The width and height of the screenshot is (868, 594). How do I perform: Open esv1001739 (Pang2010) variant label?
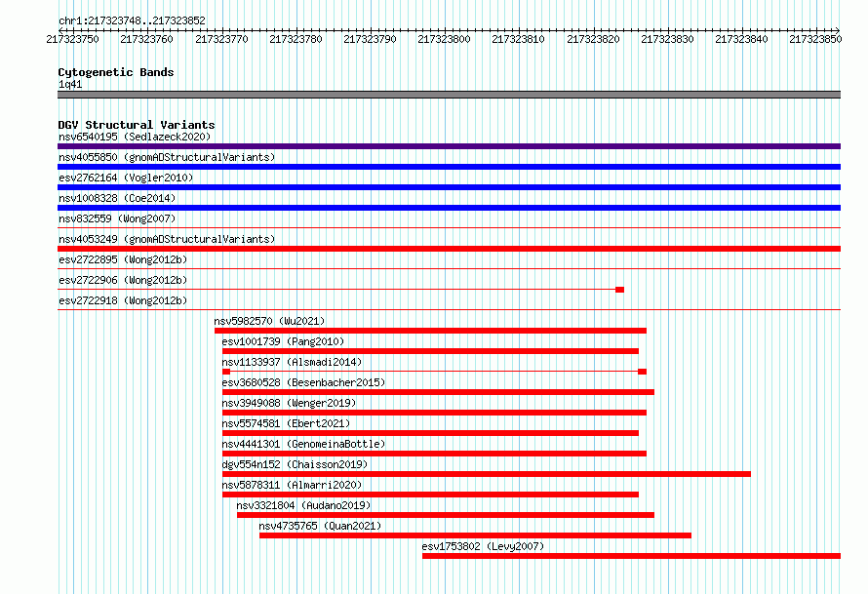click(x=283, y=341)
